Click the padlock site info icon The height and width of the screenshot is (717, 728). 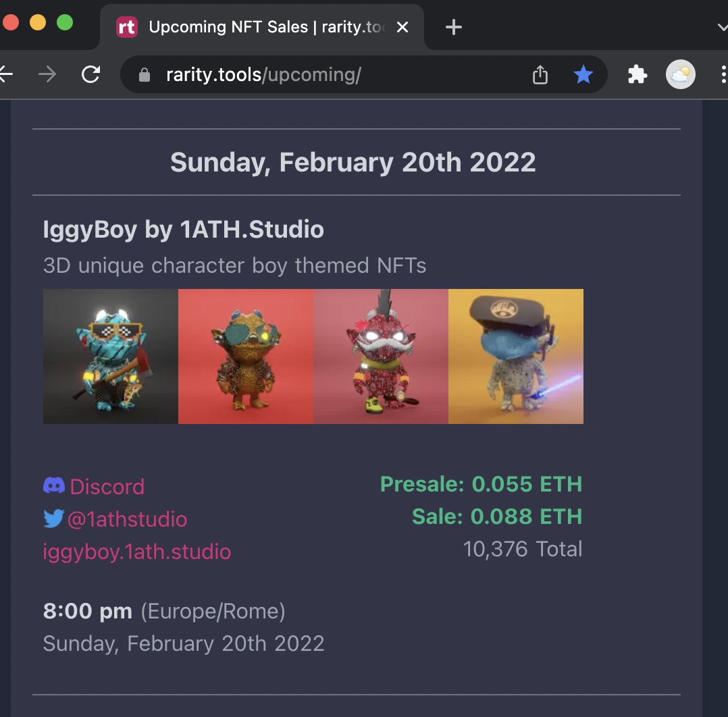(144, 75)
